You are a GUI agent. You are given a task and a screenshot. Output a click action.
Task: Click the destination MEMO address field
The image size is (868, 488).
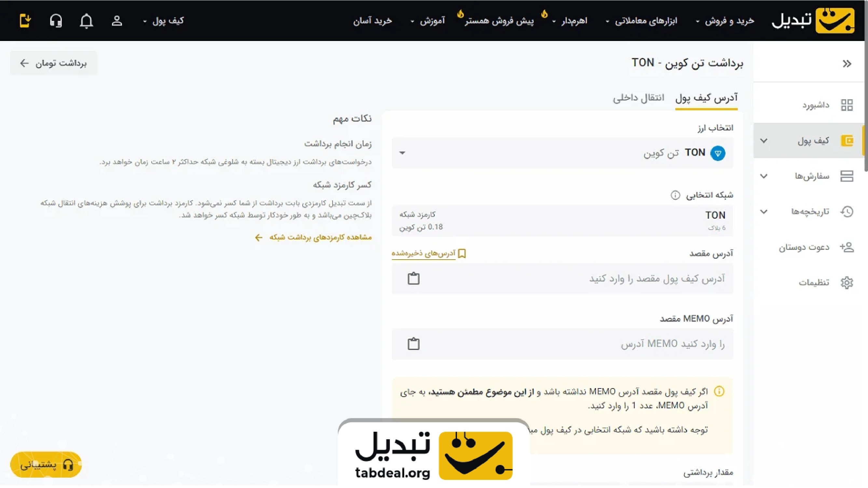coord(562,344)
